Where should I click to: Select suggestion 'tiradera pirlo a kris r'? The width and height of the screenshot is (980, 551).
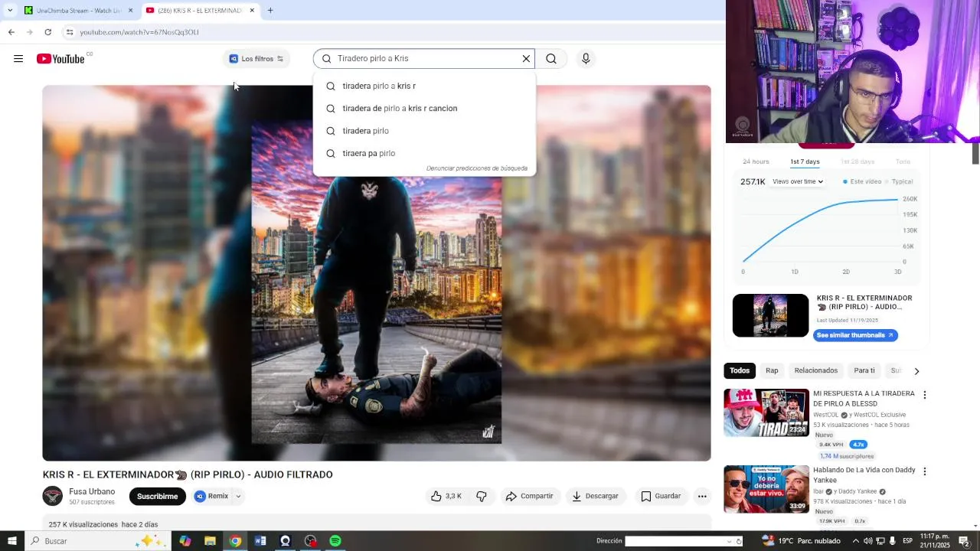coord(424,86)
